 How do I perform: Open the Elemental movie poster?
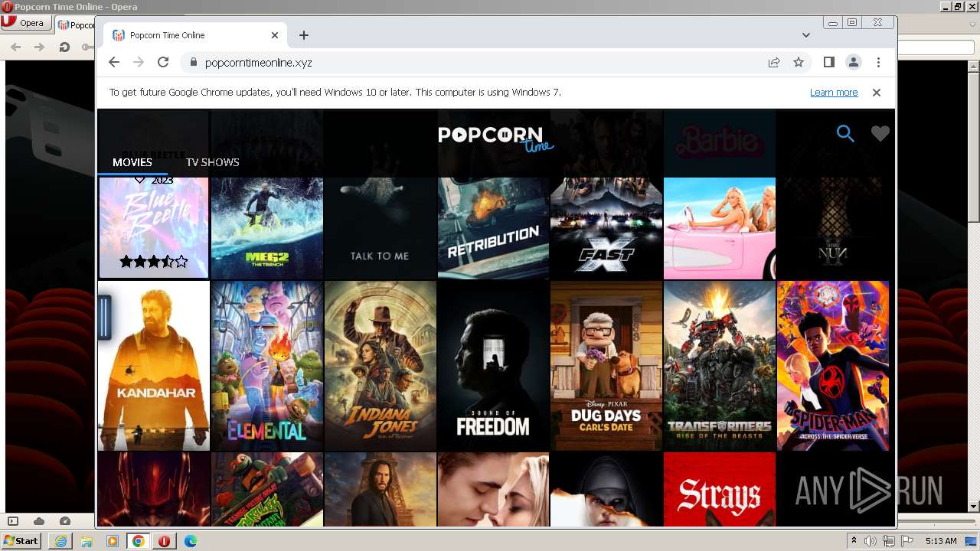(267, 366)
